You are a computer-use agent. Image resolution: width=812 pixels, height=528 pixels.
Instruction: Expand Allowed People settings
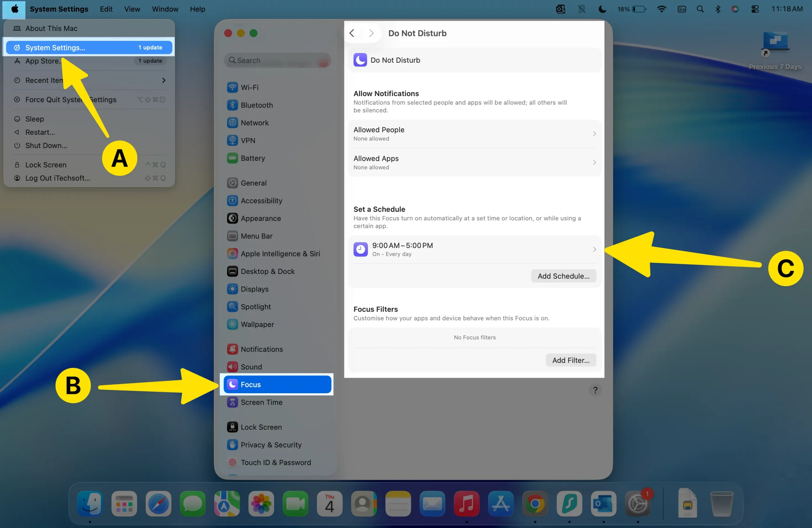474,134
